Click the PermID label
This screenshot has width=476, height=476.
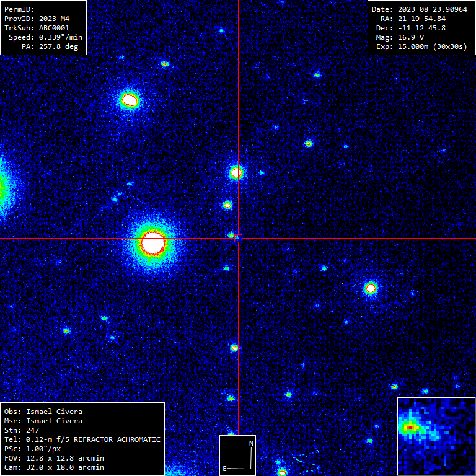19,9
